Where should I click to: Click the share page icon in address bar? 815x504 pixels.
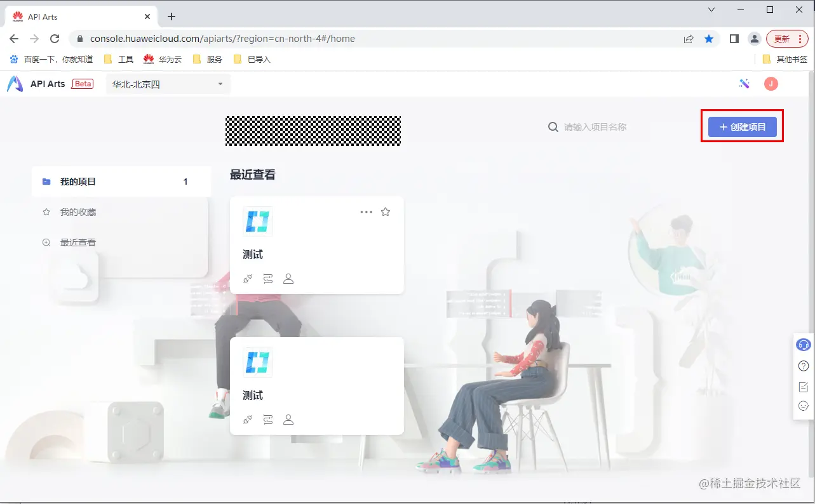pos(689,39)
